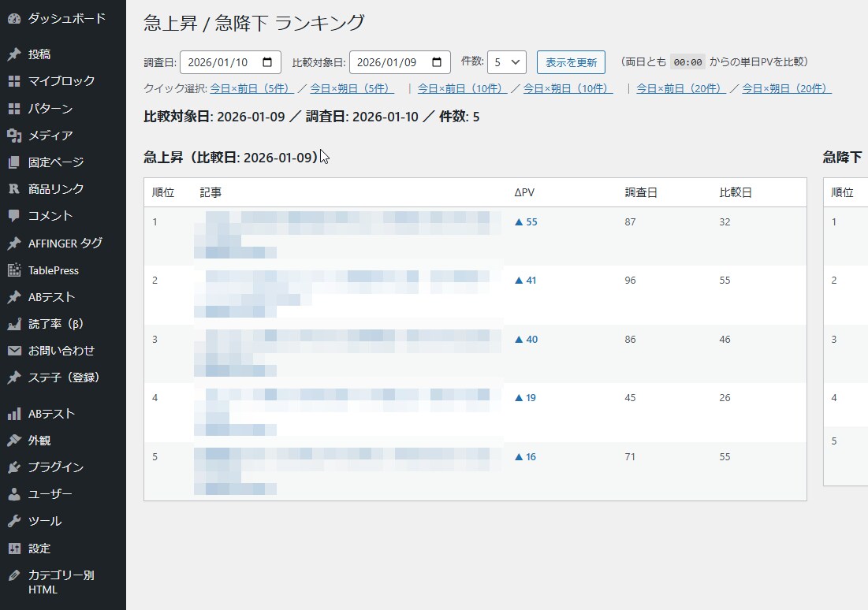Click the 比較日 column header
868x610 pixels.
736,192
